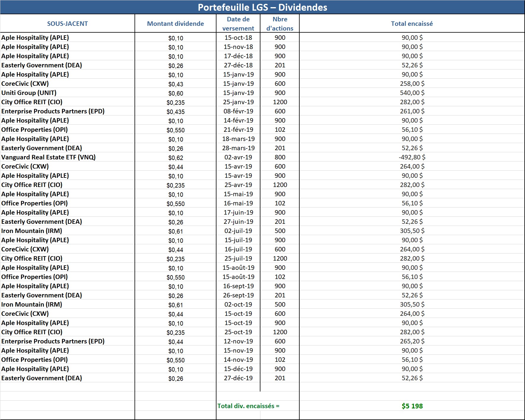Select the date 27-déc-19
The height and width of the screenshot is (420, 525).
coord(238,378)
